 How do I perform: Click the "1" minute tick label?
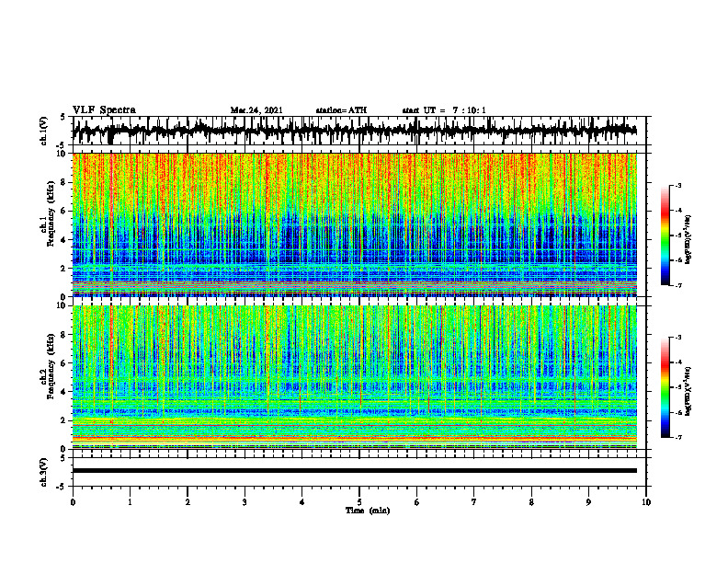tap(130, 502)
